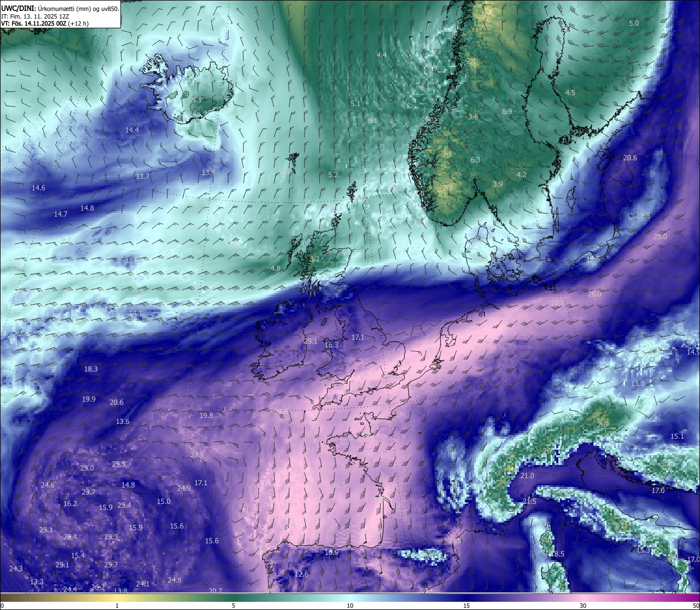The height and width of the screenshot is (610, 700).
Task: Click the 25.7 value on the map
Action: (x=111, y=565)
